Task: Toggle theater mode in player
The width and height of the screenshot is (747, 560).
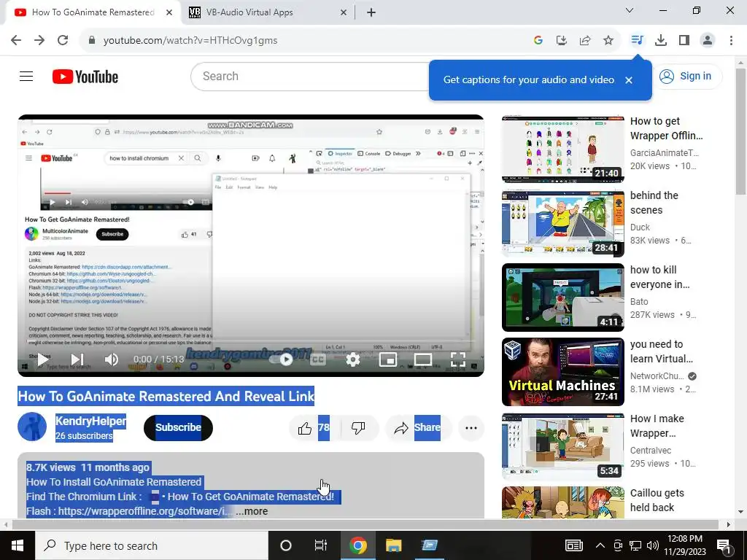Action: [422, 359]
